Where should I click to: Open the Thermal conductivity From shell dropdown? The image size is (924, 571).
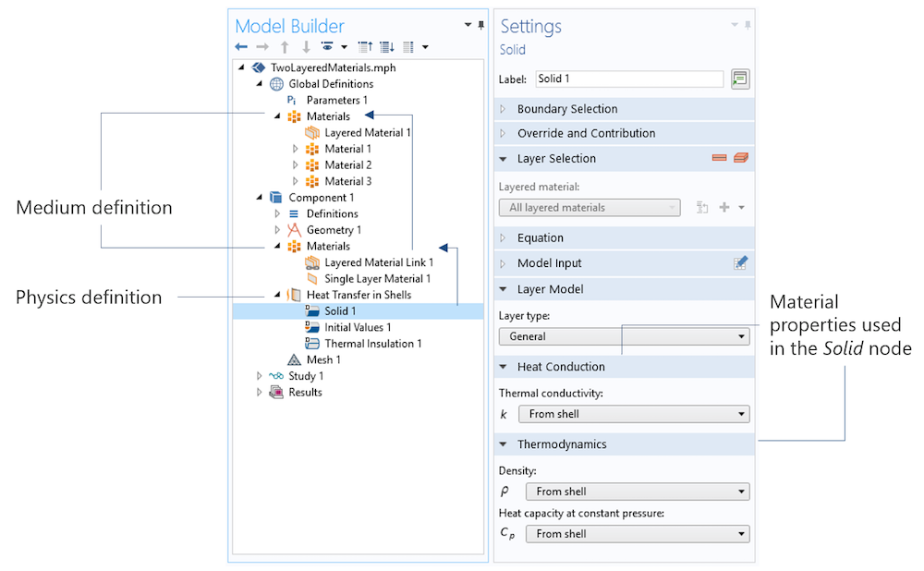(x=634, y=414)
